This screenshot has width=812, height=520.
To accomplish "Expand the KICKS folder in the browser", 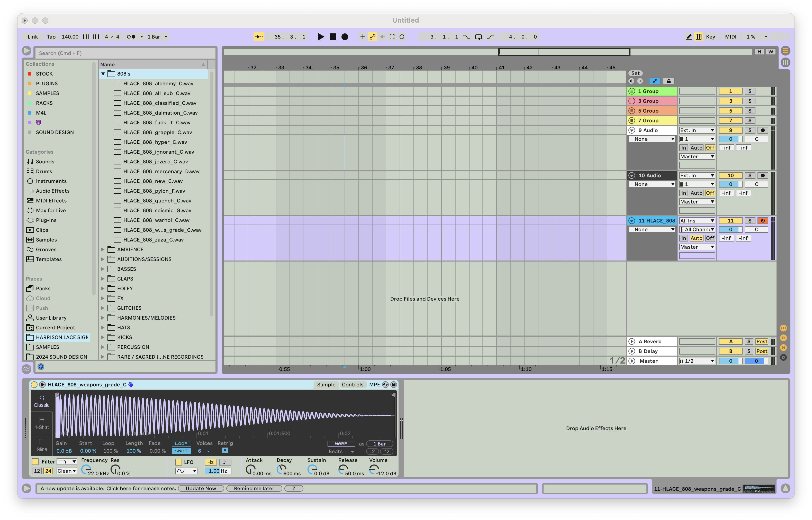I will (x=103, y=337).
